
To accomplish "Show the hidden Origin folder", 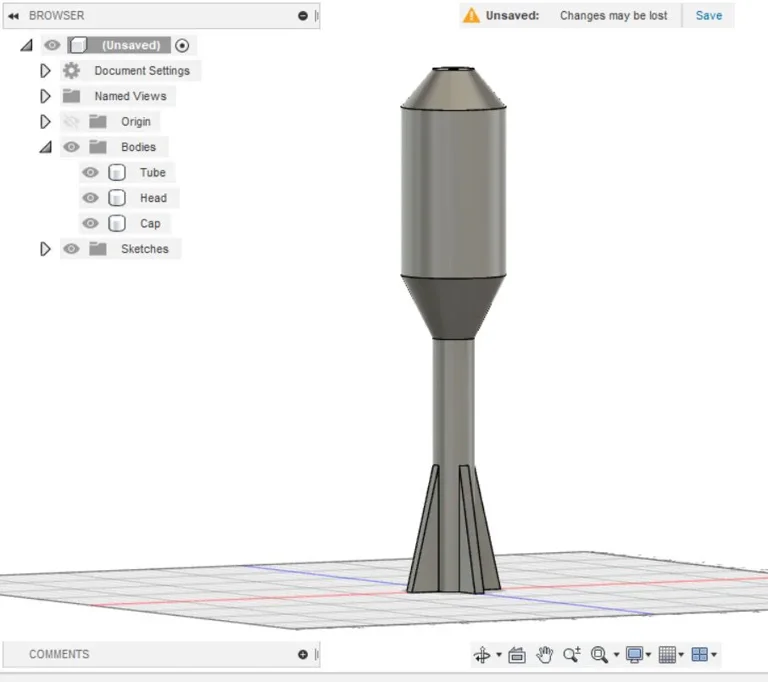I will pos(71,122).
